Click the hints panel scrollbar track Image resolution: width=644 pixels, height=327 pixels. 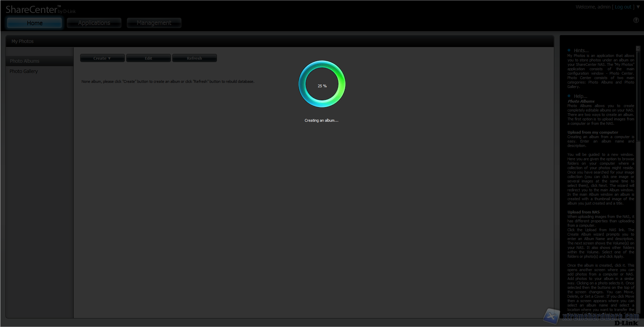638,222
